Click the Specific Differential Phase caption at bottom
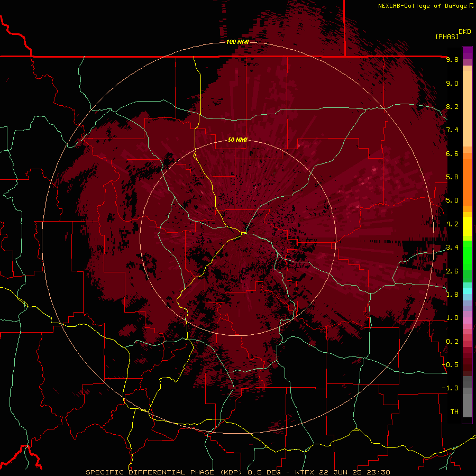This screenshot has width=476, height=476. tap(237, 472)
